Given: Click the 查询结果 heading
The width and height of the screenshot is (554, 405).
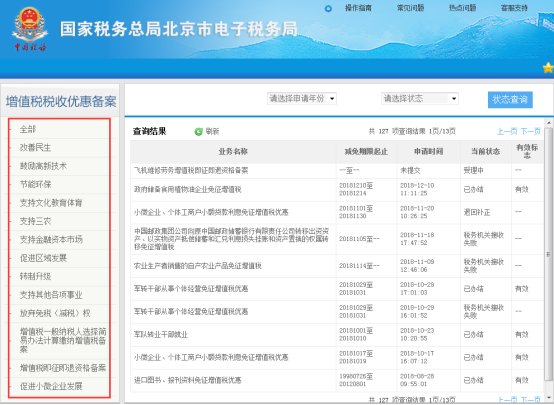Looking at the screenshot, I should [149, 131].
